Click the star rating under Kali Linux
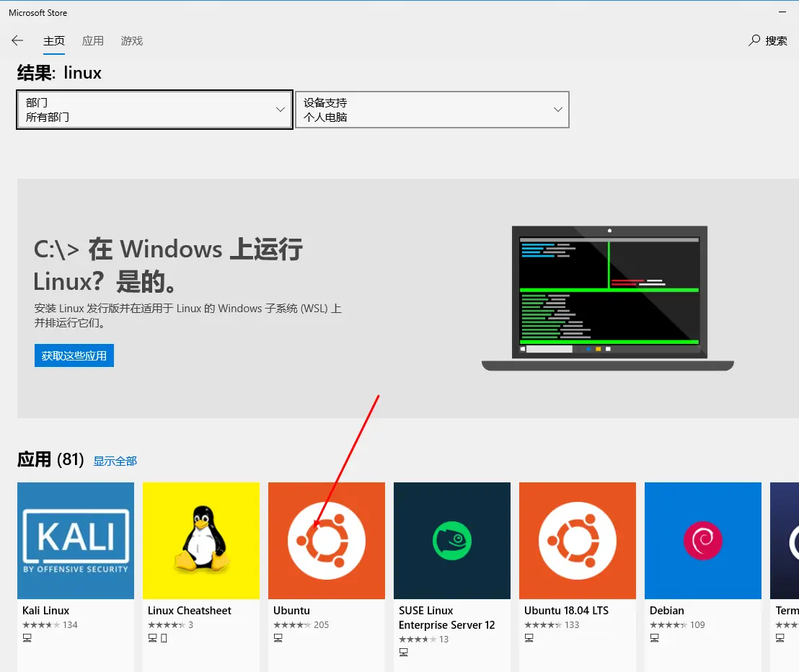The width and height of the screenshot is (799, 672). [x=41, y=624]
